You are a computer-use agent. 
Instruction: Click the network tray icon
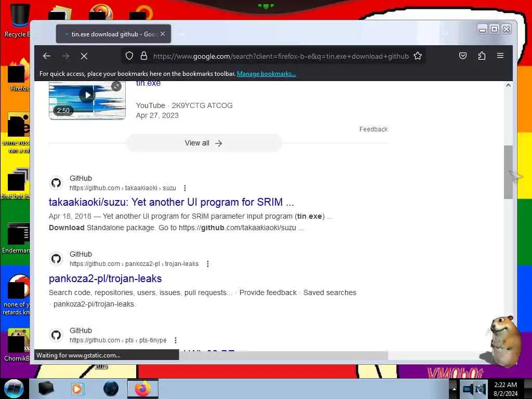(468, 389)
